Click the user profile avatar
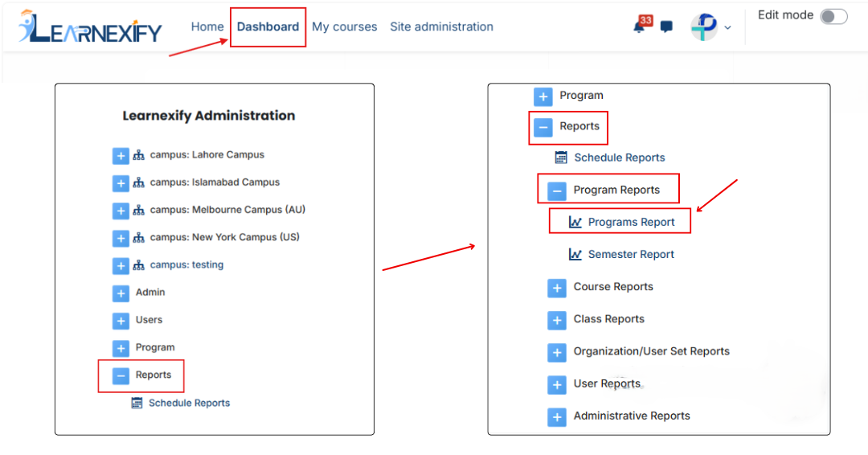868x455 pixels. coord(703,27)
